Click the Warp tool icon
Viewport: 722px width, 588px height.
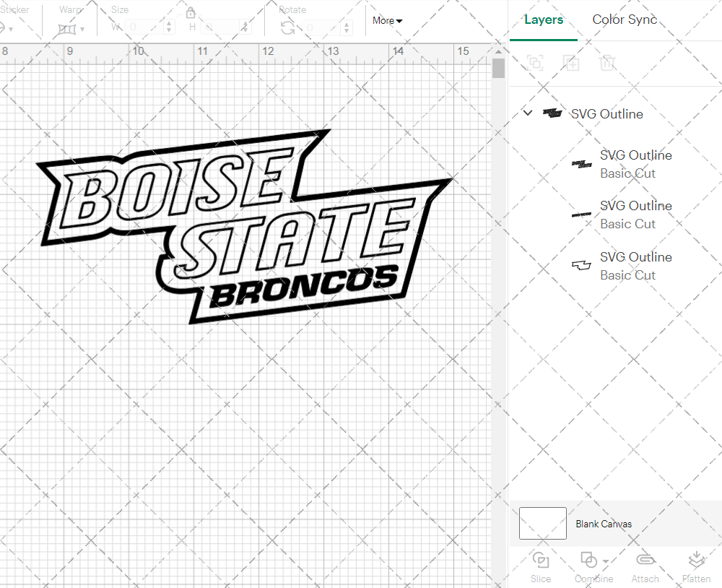click(x=68, y=29)
